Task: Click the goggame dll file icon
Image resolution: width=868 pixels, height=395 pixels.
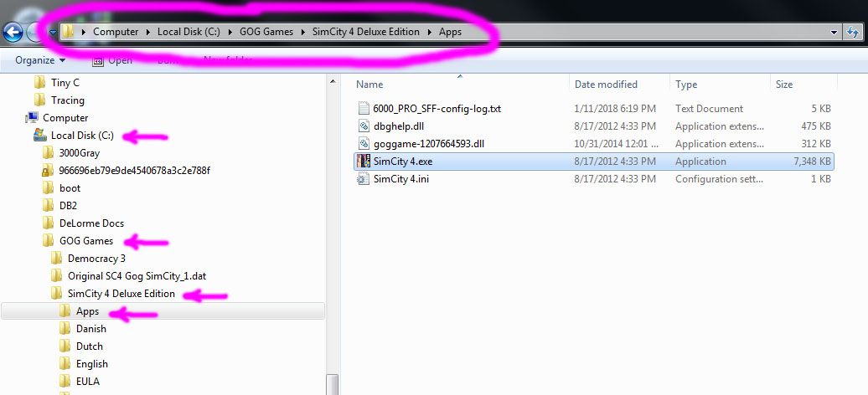Action: (363, 144)
